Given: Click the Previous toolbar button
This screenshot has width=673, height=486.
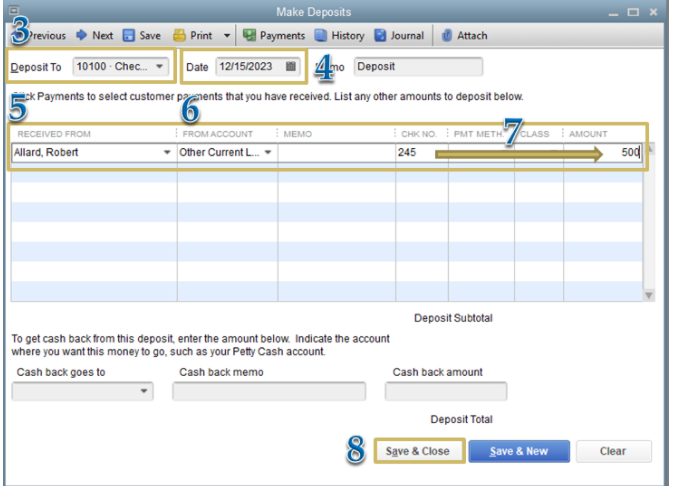Looking at the screenshot, I should pos(39,36).
